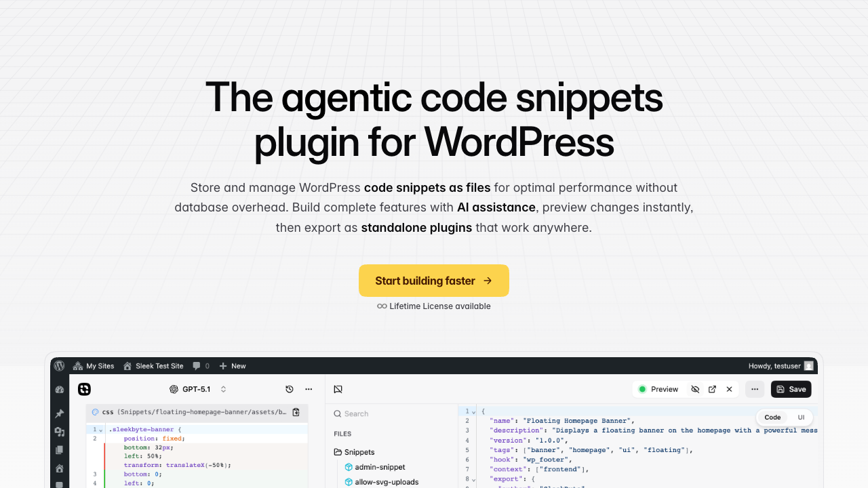
Task: Switch to the UI view toggle
Action: 801,417
